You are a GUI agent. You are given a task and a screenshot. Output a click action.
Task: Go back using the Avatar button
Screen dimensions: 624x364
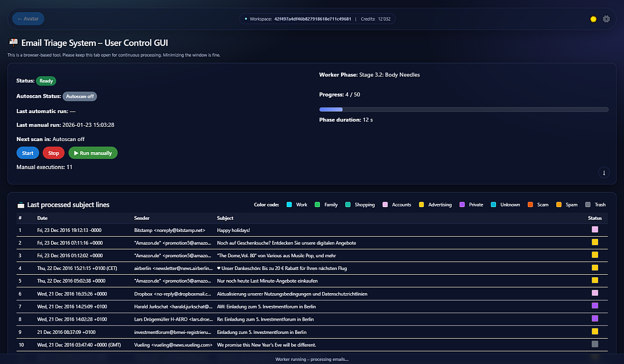pyautogui.click(x=28, y=19)
